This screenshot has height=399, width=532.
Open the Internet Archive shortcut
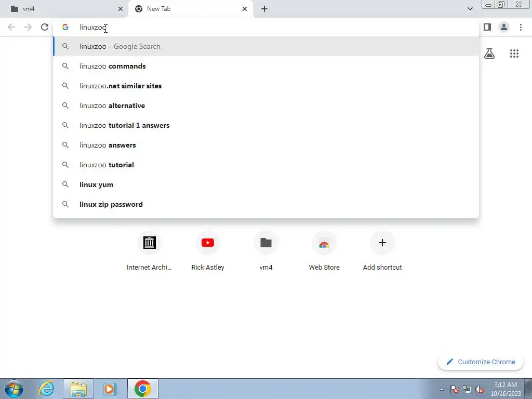[149, 250]
